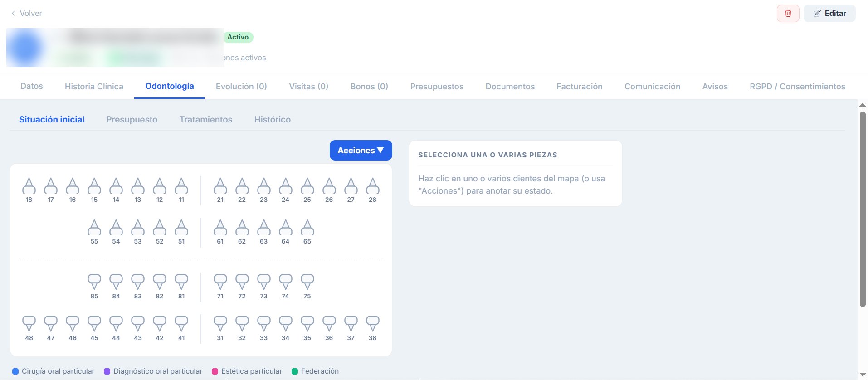The width and height of the screenshot is (868, 380).
Task: Open the Documentos tab
Action: coord(510,86)
